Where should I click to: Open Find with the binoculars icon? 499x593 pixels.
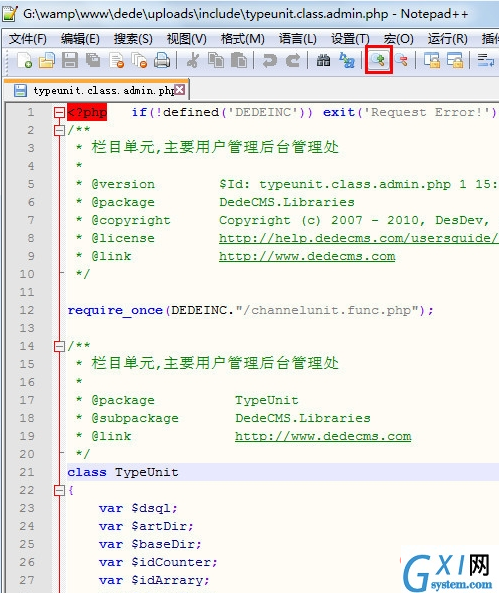323,61
